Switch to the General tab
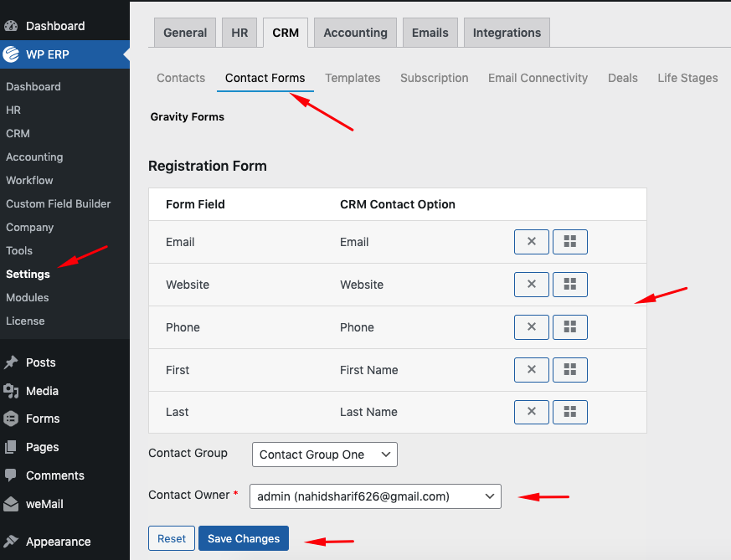Viewport: 731px width, 560px height. tap(185, 33)
